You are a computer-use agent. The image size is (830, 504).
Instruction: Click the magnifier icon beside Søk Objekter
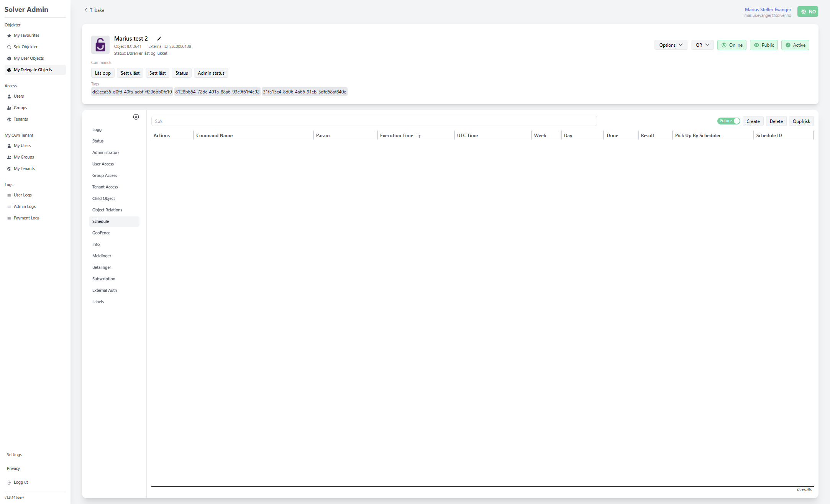click(9, 47)
